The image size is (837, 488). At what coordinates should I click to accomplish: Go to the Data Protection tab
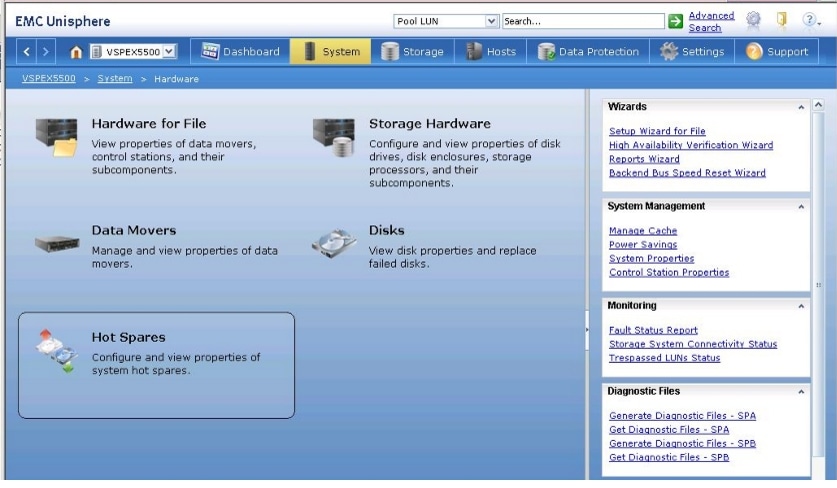pyautogui.click(x=588, y=52)
